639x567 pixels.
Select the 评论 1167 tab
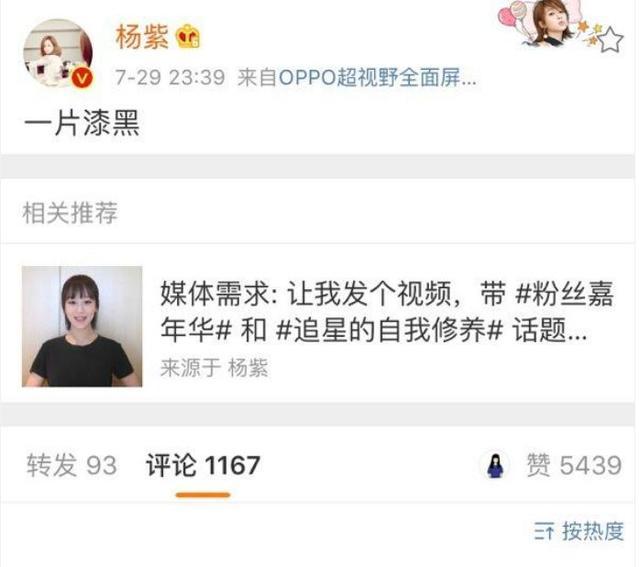tap(203, 465)
